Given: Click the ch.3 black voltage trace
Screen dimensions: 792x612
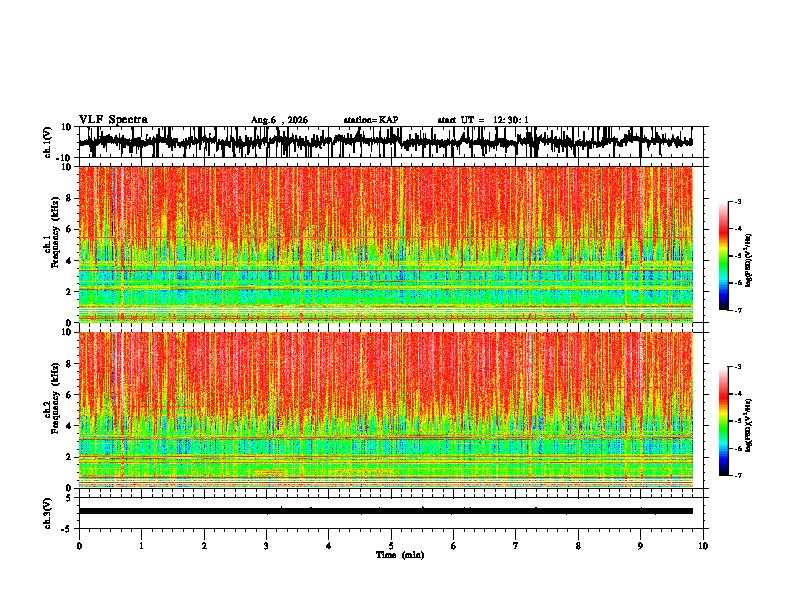Looking at the screenshot, I should coord(386,511).
